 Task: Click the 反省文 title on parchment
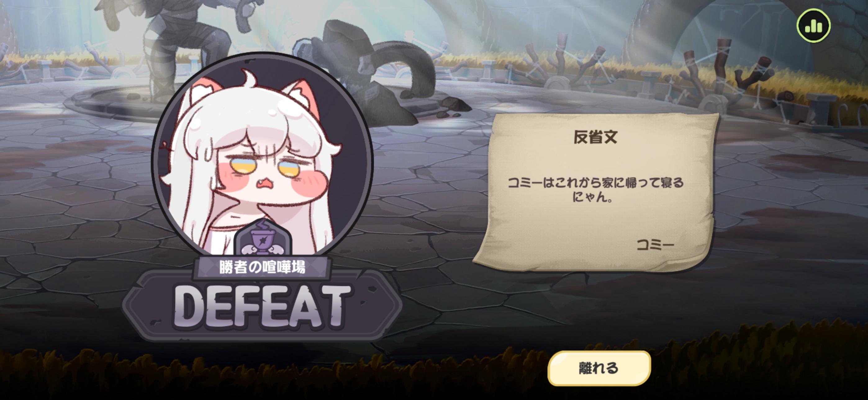pos(595,137)
